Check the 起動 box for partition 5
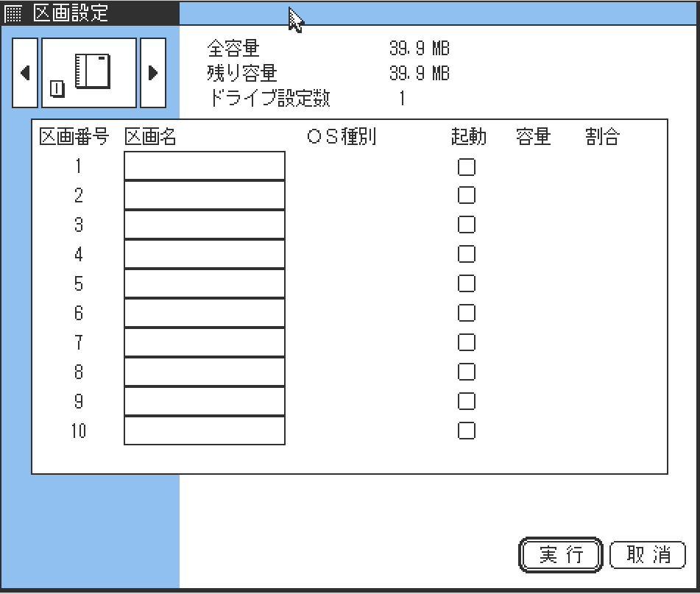The height and width of the screenshot is (594, 700). pos(467,283)
